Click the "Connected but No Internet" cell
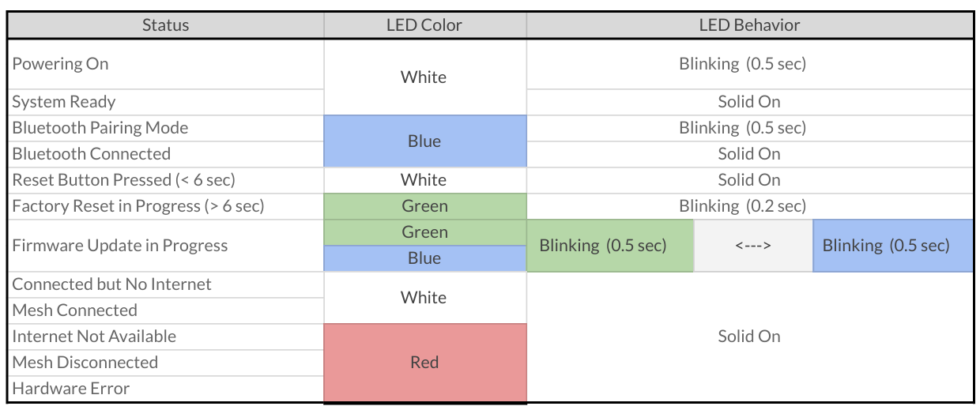Screen dimensions: 980x410 tap(165, 284)
